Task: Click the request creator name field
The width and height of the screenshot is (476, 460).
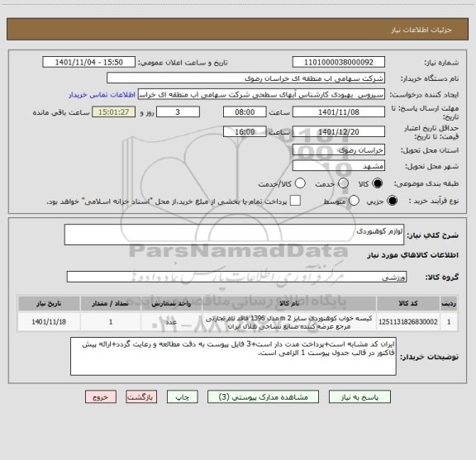Action: pos(261,94)
